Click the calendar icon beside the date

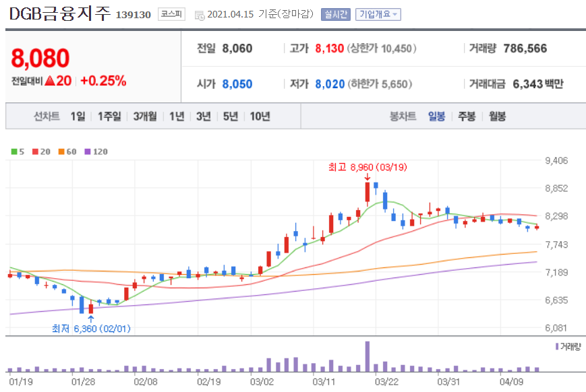200,15
